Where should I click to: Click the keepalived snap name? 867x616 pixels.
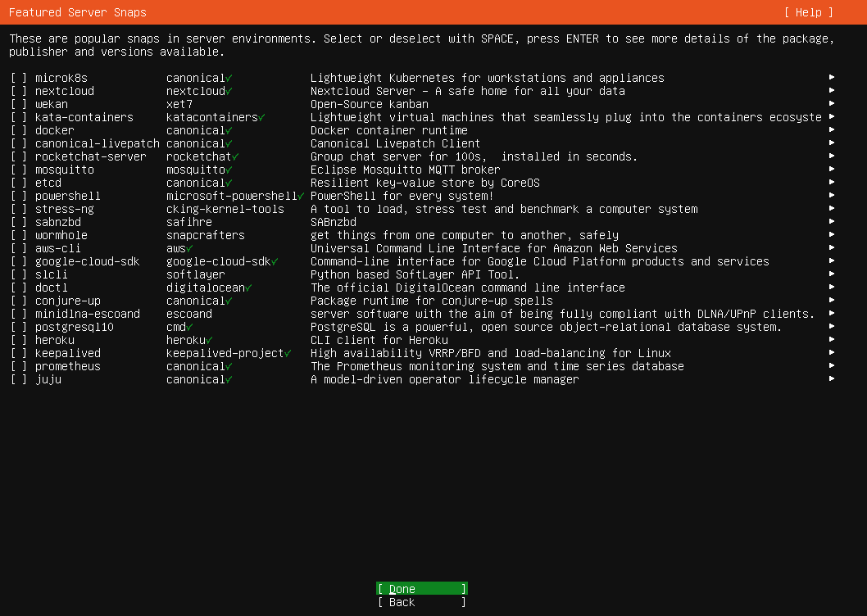[x=67, y=353]
